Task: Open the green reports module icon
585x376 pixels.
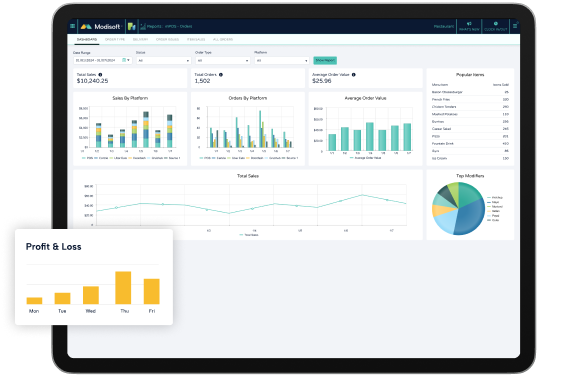Action: [131, 26]
